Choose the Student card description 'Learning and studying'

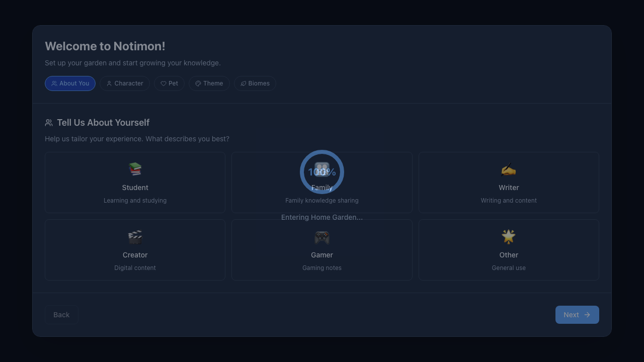pyautogui.click(x=135, y=201)
